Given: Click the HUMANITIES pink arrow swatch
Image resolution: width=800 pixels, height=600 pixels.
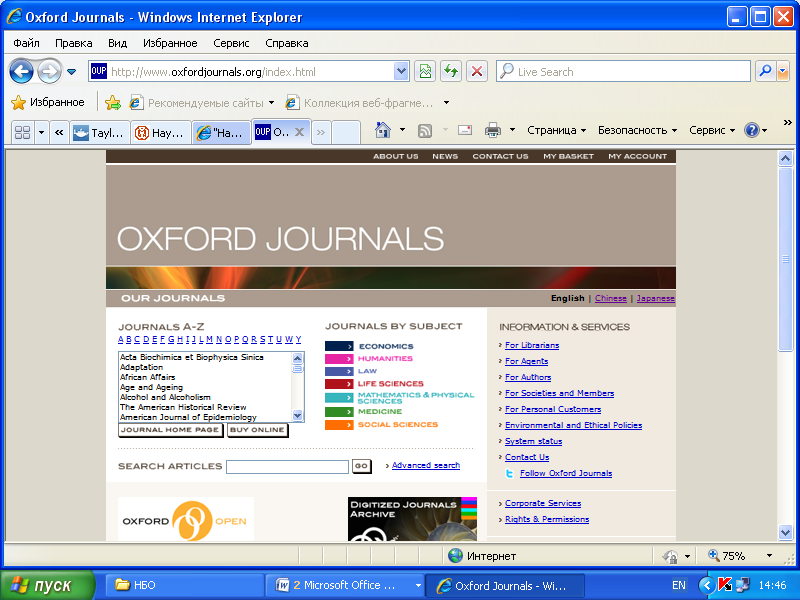Looking at the screenshot, I should coord(339,359).
